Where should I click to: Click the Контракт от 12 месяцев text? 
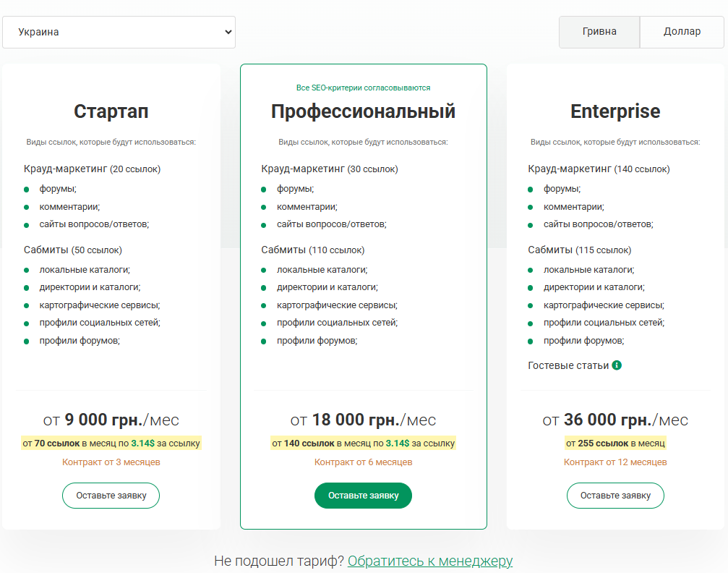tap(615, 462)
